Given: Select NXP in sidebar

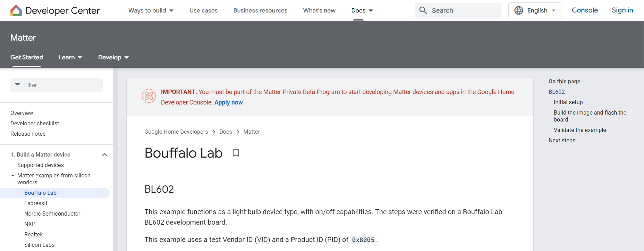Looking at the screenshot, I should [x=30, y=224].
